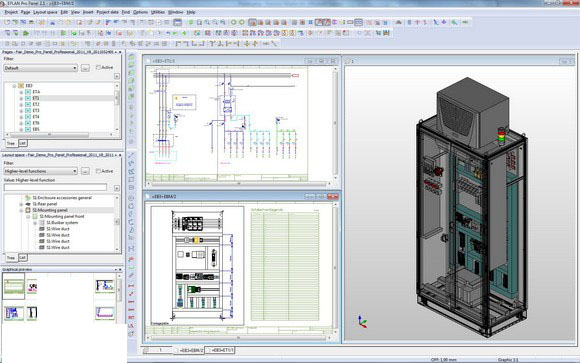Enable the Active checkbox in Layout space navigator
The width and height of the screenshot is (580, 363).
click(x=98, y=171)
